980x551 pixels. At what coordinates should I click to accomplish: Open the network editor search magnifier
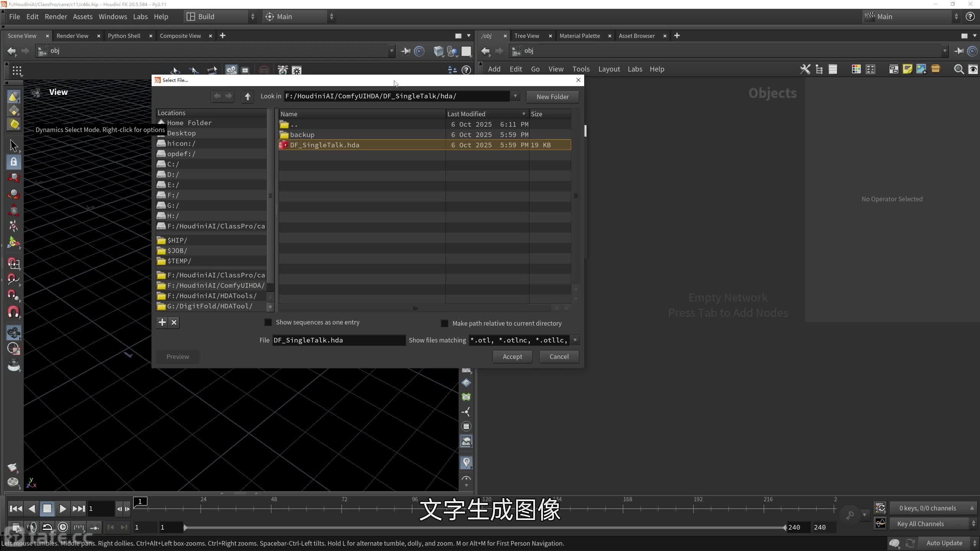pyautogui.click(x=959, y=69)
